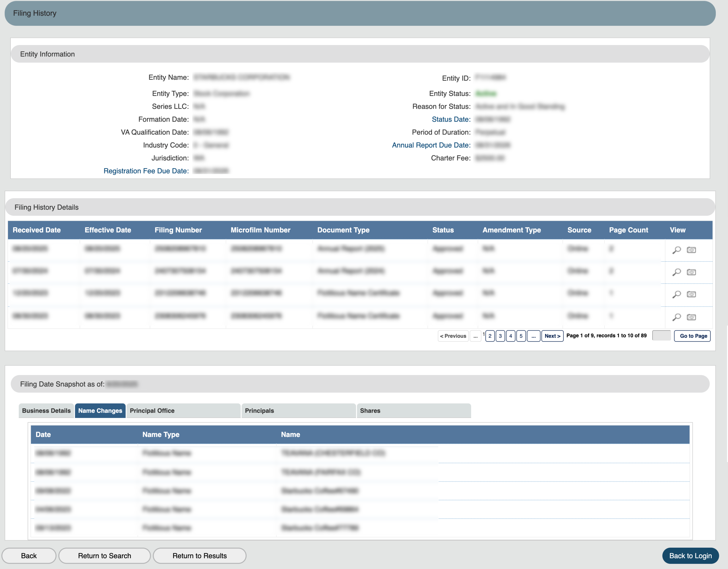
Task: Click the 'Entity Name:' label
Action: (169, 77)
